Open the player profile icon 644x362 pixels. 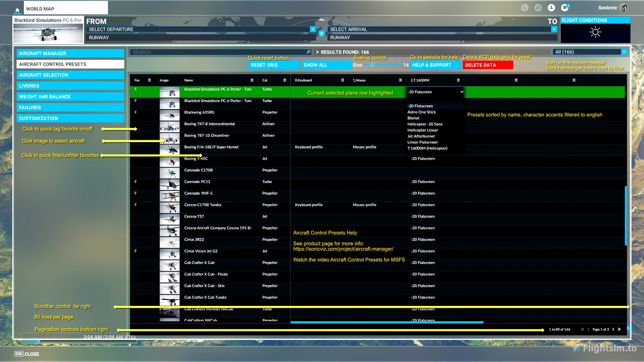(x=551, y=8)
